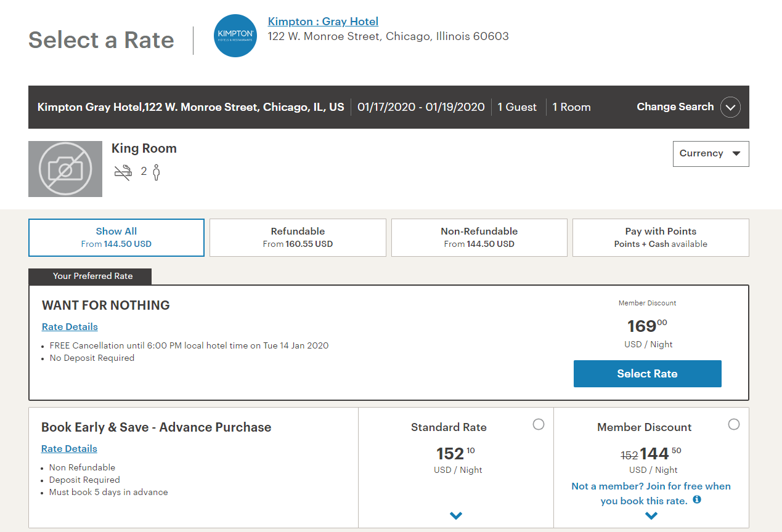Image resolution: width=782 pixels, height=532 pixels.
Task: View Rate Details for Book Early & Save
Action: click(69, 449)
